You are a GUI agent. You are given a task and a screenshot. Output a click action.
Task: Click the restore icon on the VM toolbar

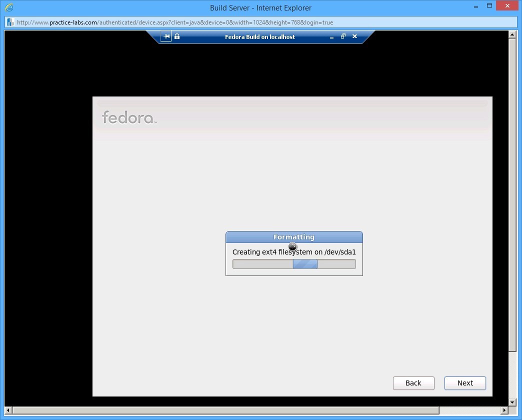coord(343,36)
